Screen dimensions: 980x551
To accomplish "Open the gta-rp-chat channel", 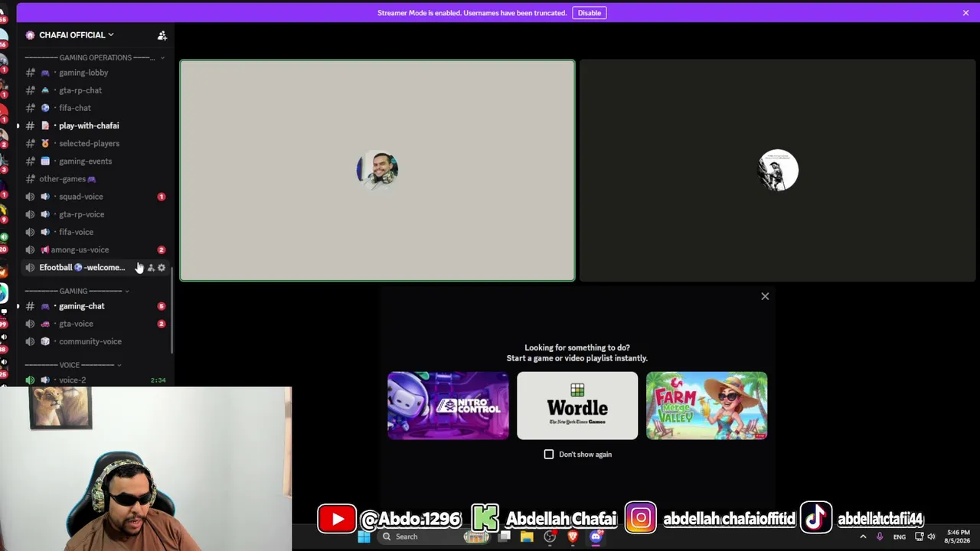I will (95, 90).
